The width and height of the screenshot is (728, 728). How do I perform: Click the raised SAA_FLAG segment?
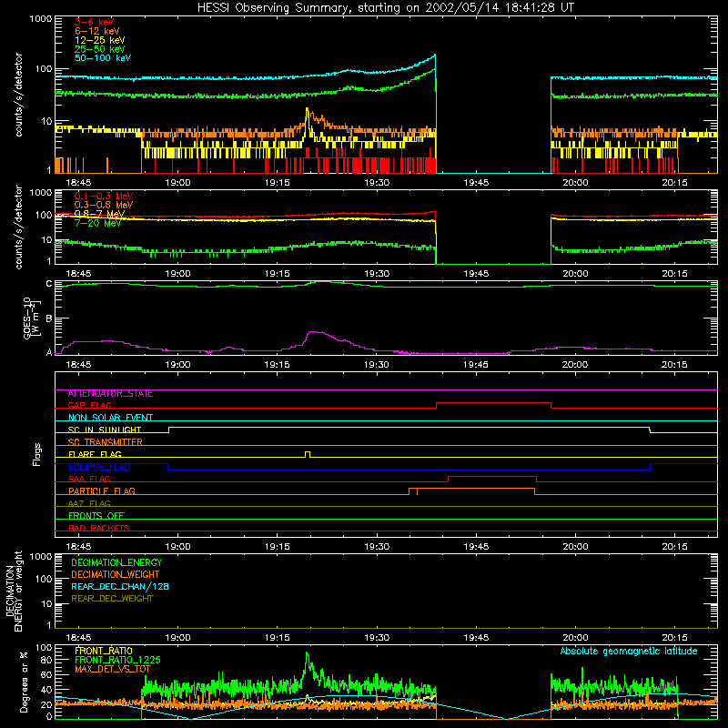pyautogui.click(x=492, y=477)
